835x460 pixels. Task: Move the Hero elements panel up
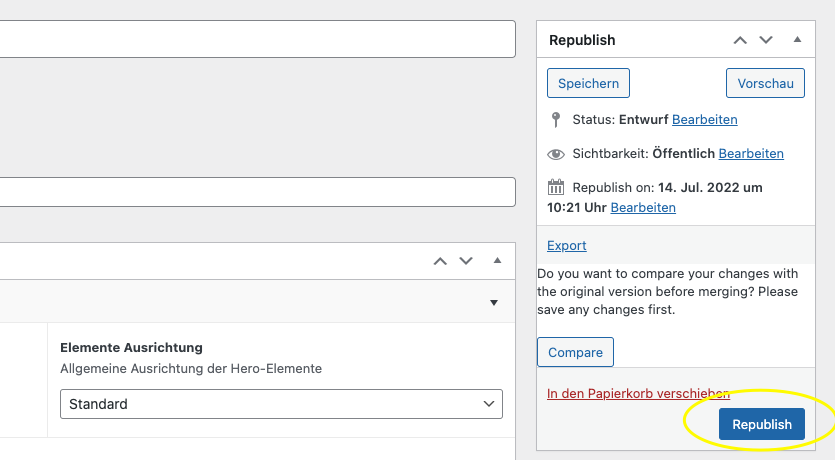point(440,261)
